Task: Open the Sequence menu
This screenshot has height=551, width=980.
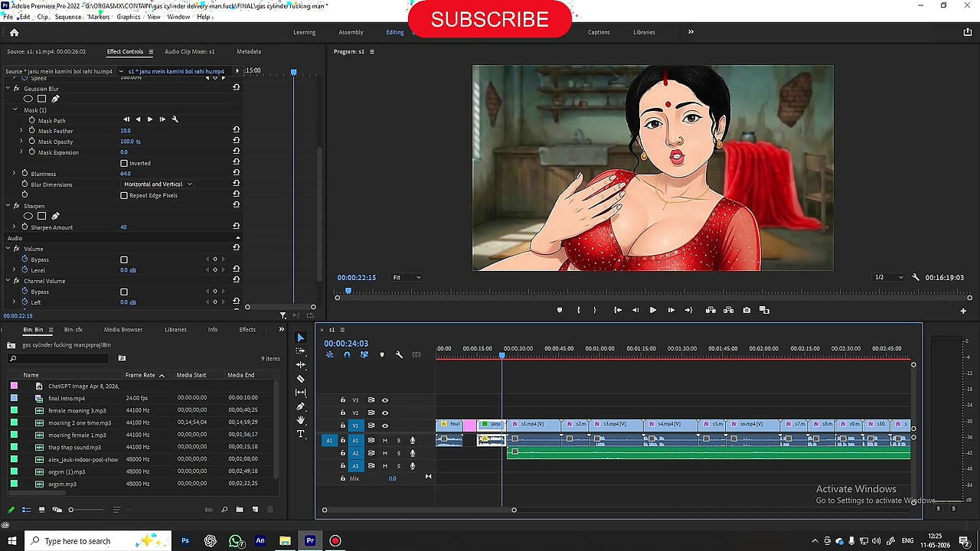Action: (x=68, y=16)
